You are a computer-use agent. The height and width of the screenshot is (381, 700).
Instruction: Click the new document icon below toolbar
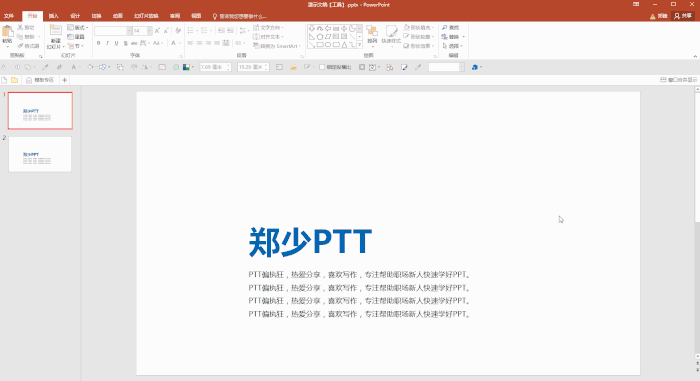coord(4,80)
